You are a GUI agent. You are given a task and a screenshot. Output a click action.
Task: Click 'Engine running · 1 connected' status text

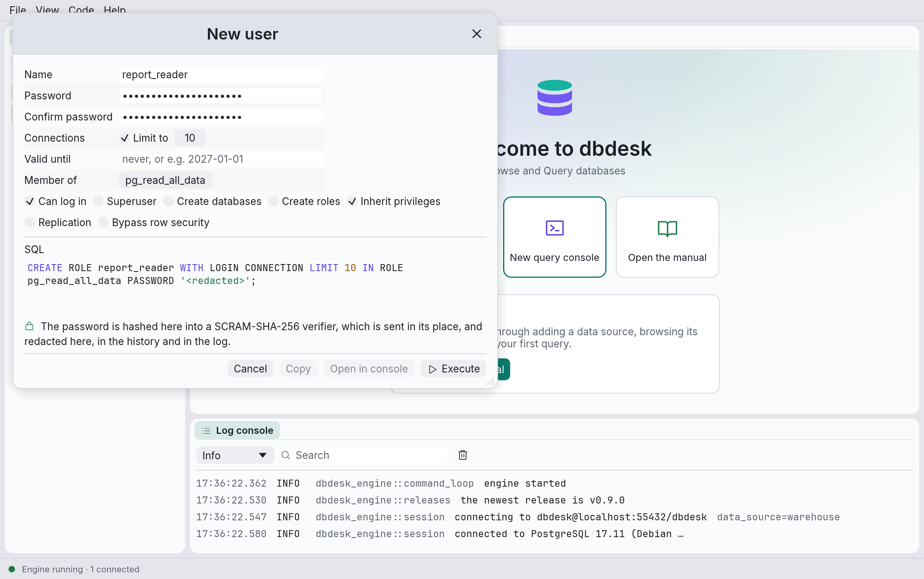click(81, 569)
